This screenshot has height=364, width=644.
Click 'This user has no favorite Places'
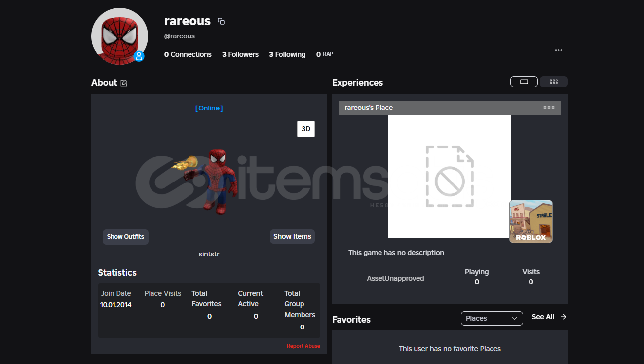450,349
